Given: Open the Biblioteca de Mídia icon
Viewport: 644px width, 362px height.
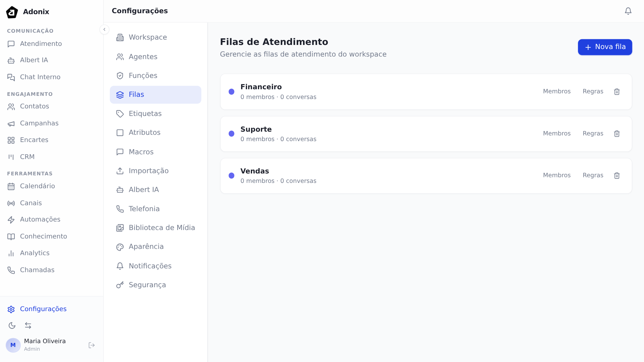Looking at the screenshot, I should [x=120, y=228].
